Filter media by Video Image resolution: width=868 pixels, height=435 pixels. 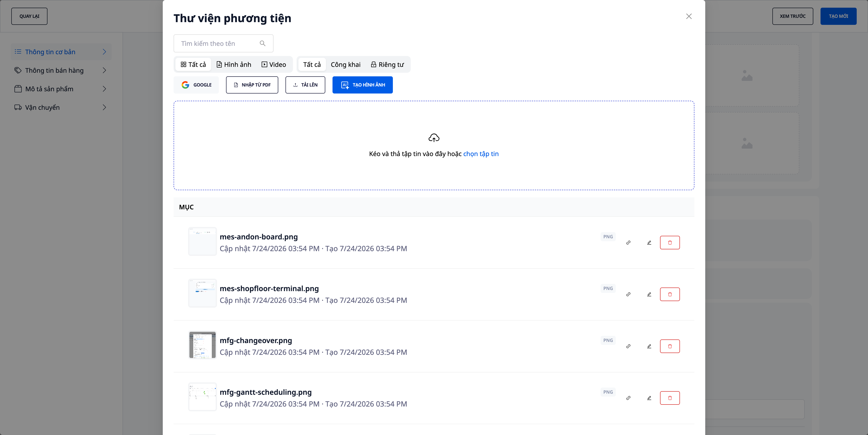274,64
